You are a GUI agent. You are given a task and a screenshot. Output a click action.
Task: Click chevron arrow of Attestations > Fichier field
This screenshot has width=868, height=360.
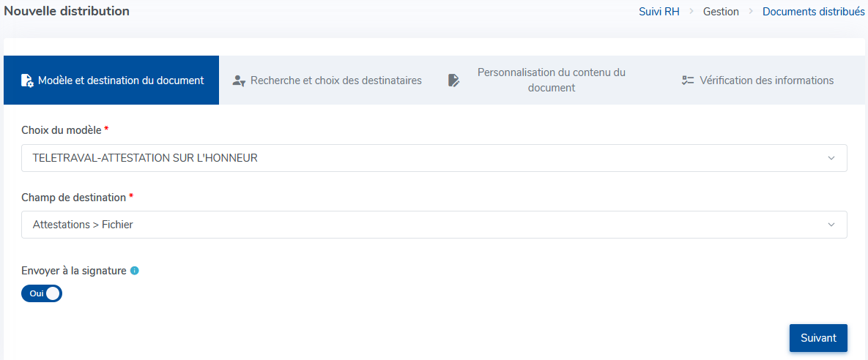pos(831,225)
